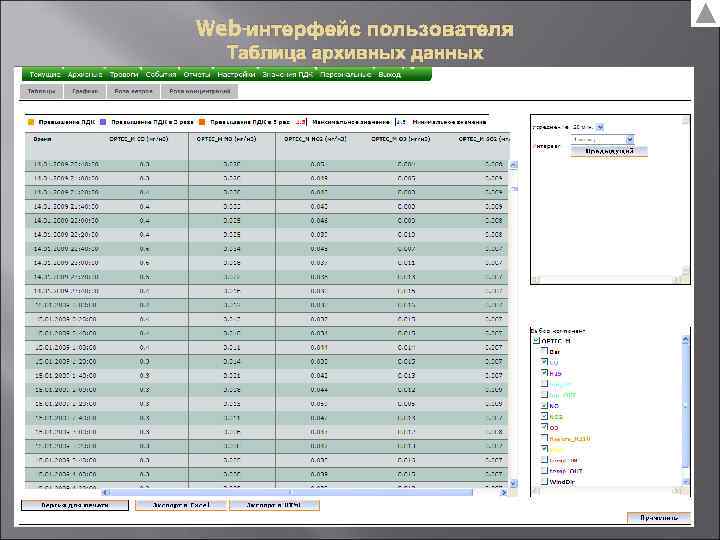Click the OPTEC_M NO2 column header

[315, 139]
